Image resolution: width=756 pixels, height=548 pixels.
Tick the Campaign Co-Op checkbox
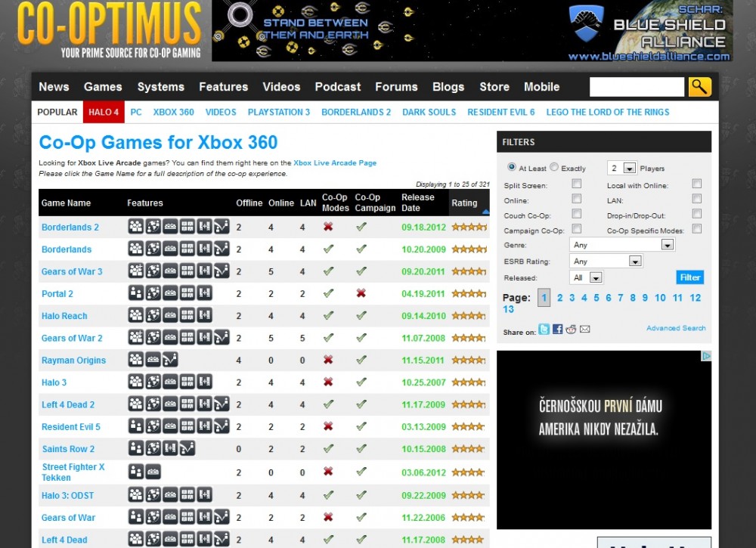pos(577,229)
